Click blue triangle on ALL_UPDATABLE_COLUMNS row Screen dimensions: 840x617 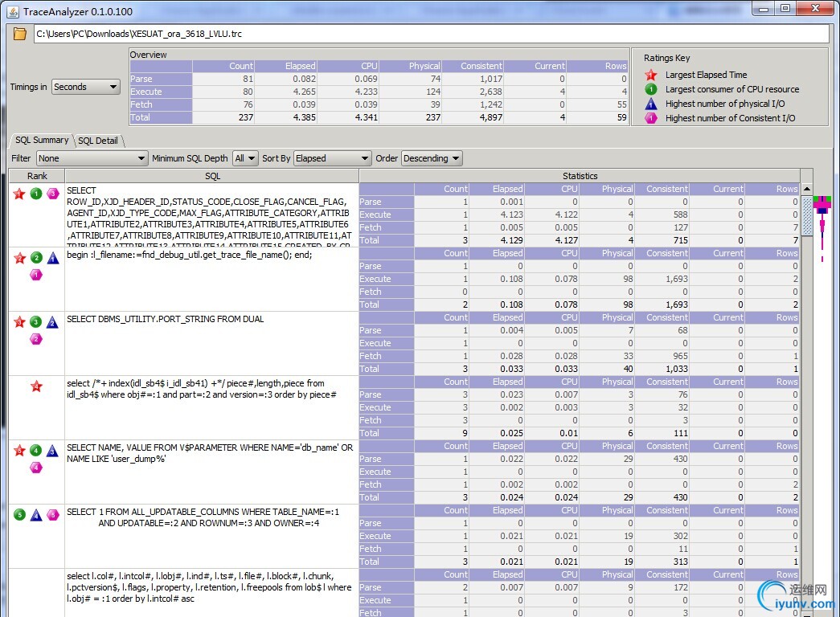click(36, 515)
